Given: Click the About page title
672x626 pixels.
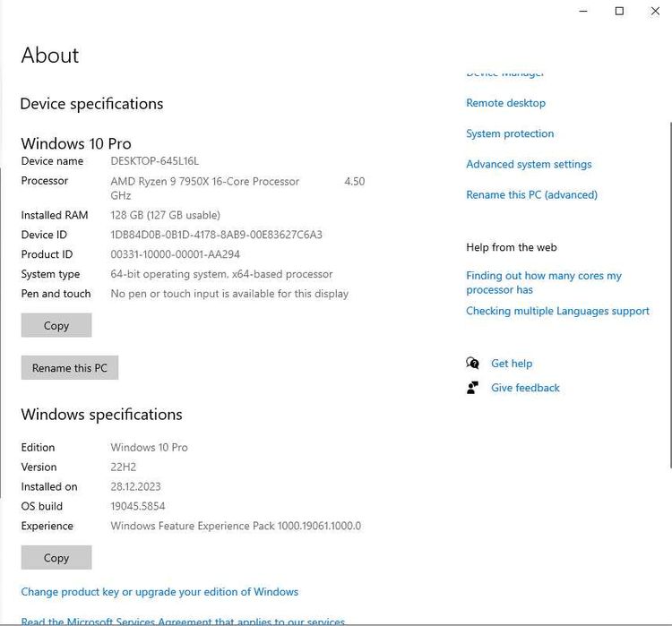Looking at the screenshot, I should point(50,56).
